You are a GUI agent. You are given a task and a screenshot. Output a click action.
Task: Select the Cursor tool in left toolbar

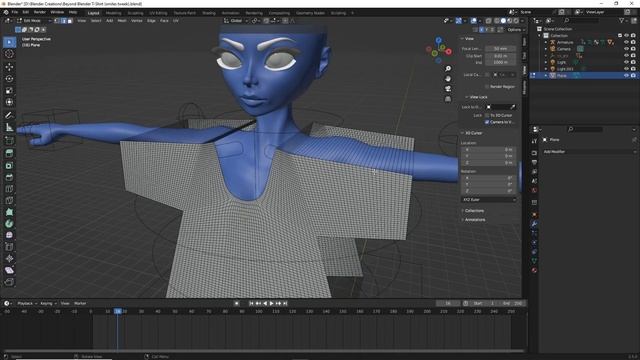coord(9,54)
